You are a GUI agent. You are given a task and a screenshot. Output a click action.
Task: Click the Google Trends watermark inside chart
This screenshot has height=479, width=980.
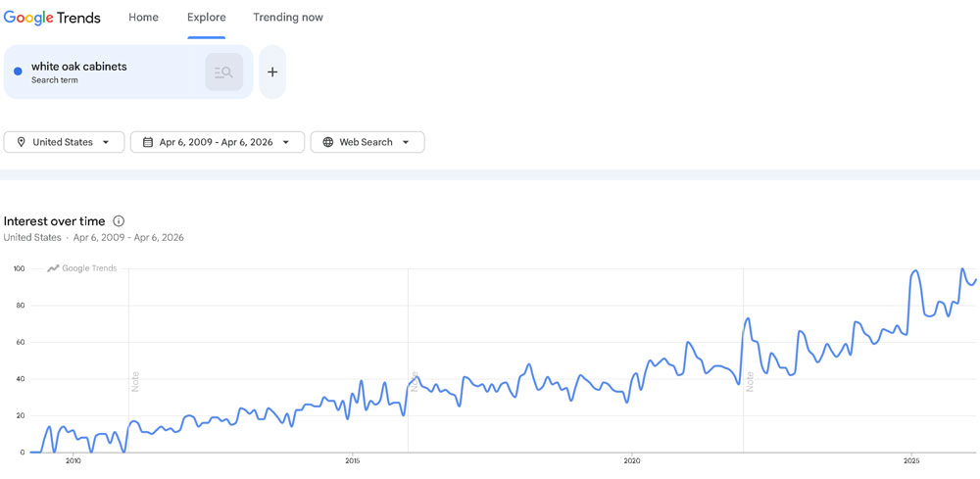tap(82, 268)
